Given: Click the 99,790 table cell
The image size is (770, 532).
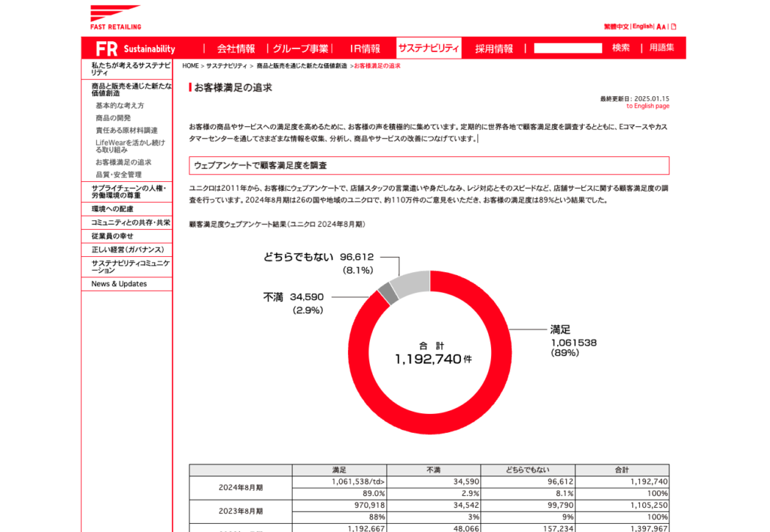Looking at the screenshot, I should pyautogui.click(x=528, y=506).
